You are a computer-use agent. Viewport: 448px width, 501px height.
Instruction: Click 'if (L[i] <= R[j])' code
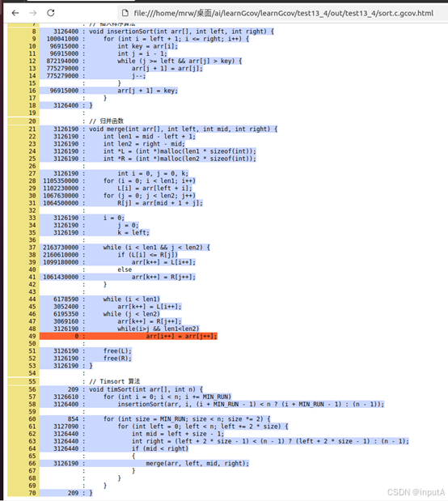[147, 255]
